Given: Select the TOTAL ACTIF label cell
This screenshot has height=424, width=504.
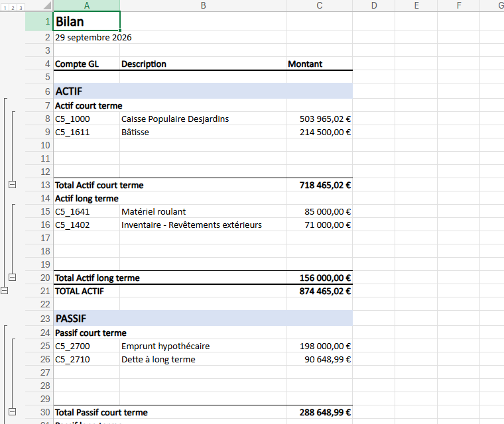Looking at the screenshot, I should 86,291.
